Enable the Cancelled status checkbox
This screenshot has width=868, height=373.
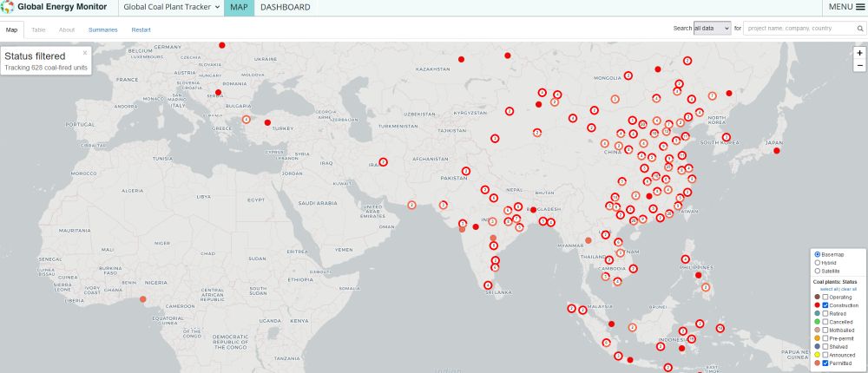pyautogui.click(x=825, y=322)
